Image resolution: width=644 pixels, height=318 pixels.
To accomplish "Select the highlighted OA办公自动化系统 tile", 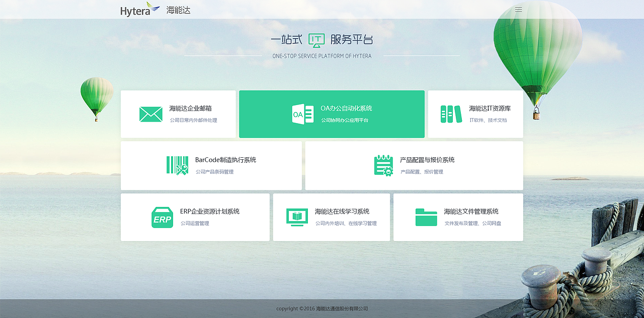I will pyautogui.click(x=332, y=114).
